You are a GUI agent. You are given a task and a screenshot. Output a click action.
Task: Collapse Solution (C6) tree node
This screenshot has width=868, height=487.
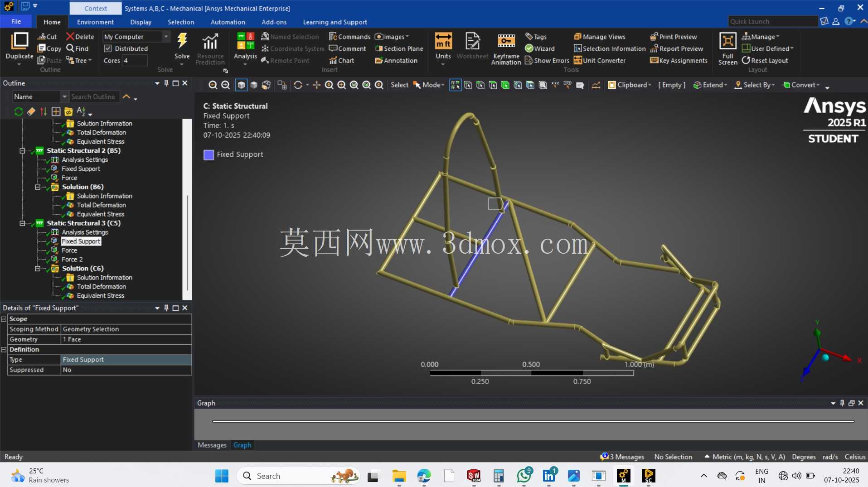[38, 268]
